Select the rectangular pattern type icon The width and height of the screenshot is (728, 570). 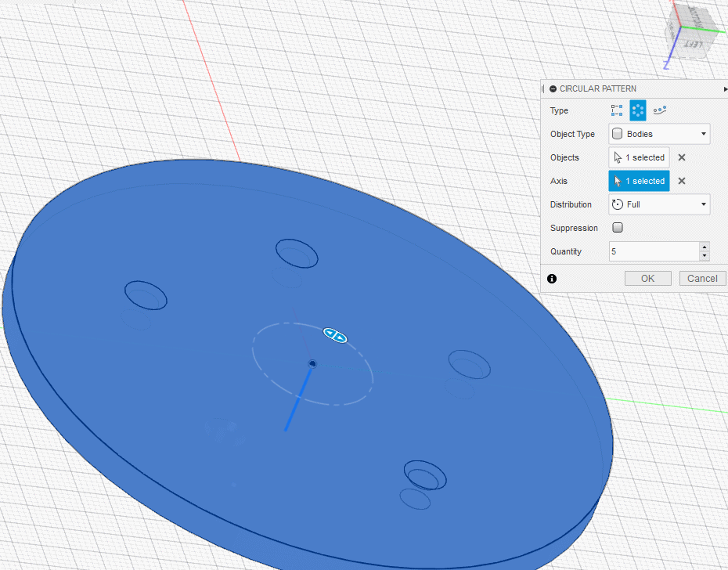617,110
